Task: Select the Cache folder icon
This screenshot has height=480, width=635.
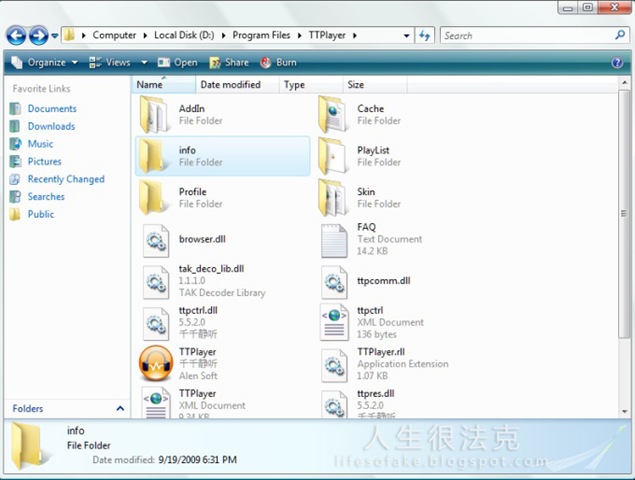Action: [x=333, y=115]
